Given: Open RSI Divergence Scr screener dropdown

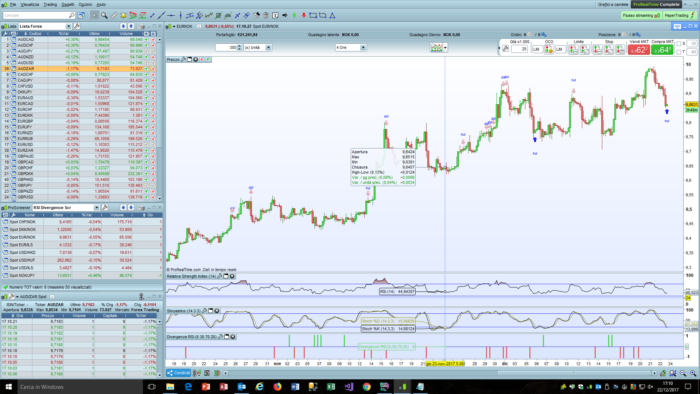Looking at the screenshot, I should pyautogui.click(x=96, y=207).
